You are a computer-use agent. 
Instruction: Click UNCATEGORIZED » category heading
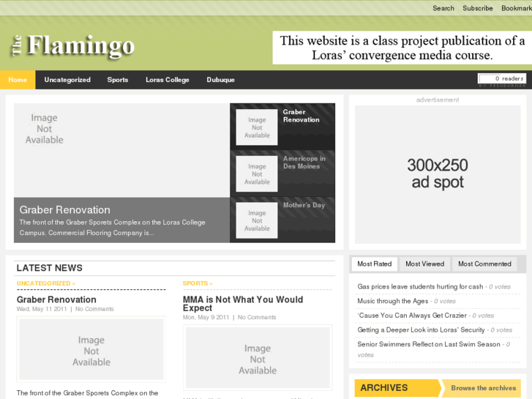click(x=46, y=283)
